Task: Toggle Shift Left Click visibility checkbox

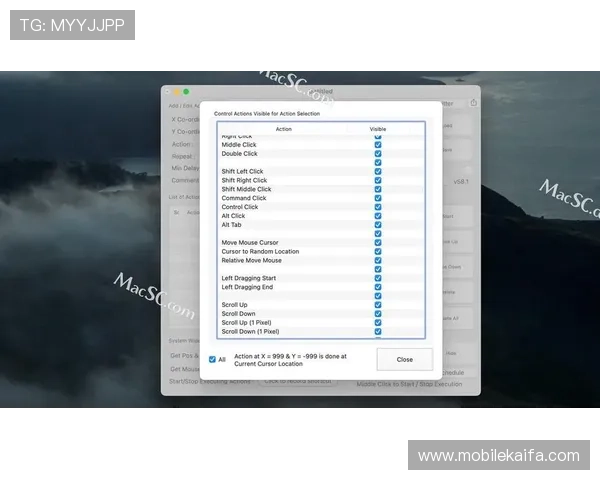Action: click(377, 172)
